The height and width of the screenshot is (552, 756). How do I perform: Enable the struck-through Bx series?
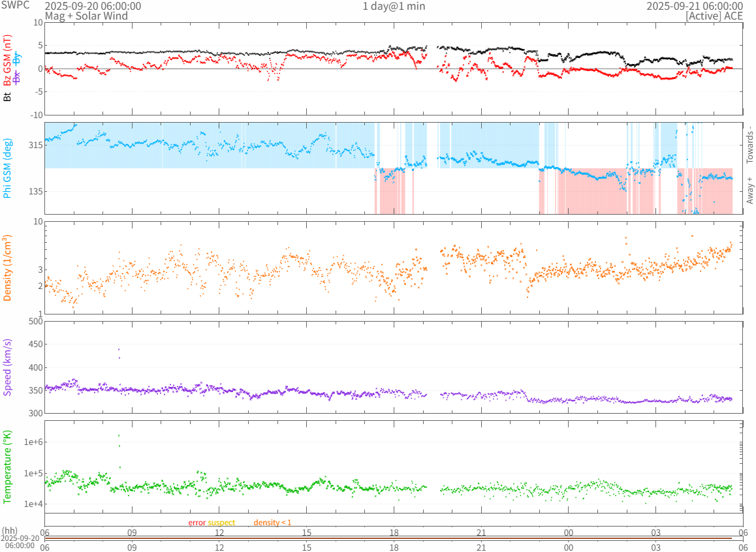[17, 76]
